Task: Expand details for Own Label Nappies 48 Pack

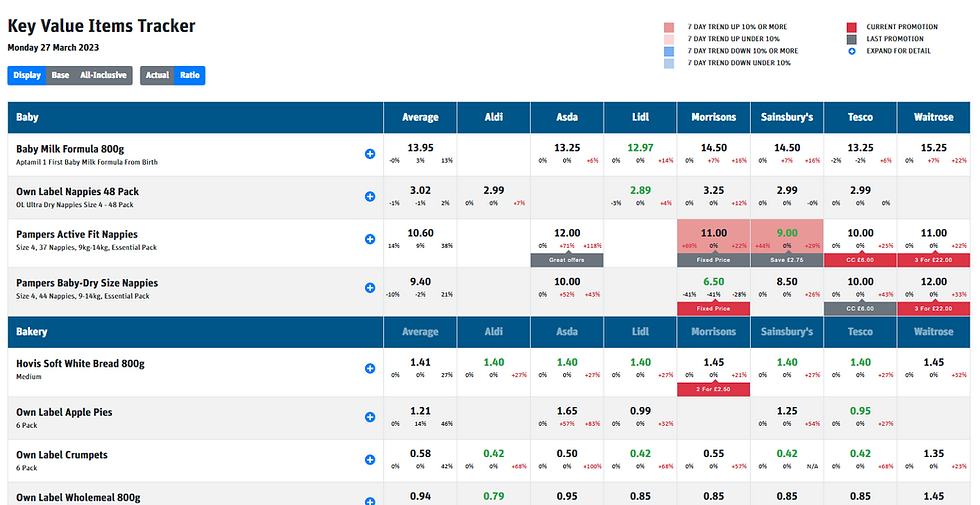Action: click(x=370, y=196)
